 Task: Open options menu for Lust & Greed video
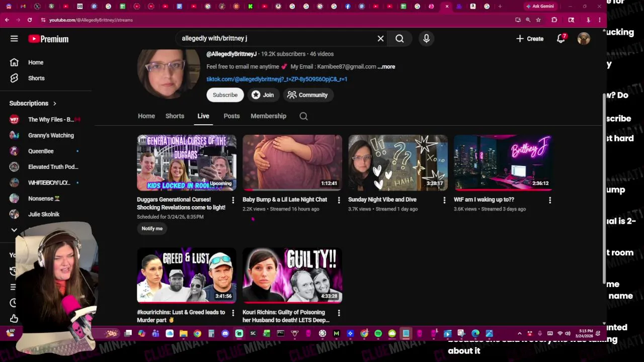(233, 313)
